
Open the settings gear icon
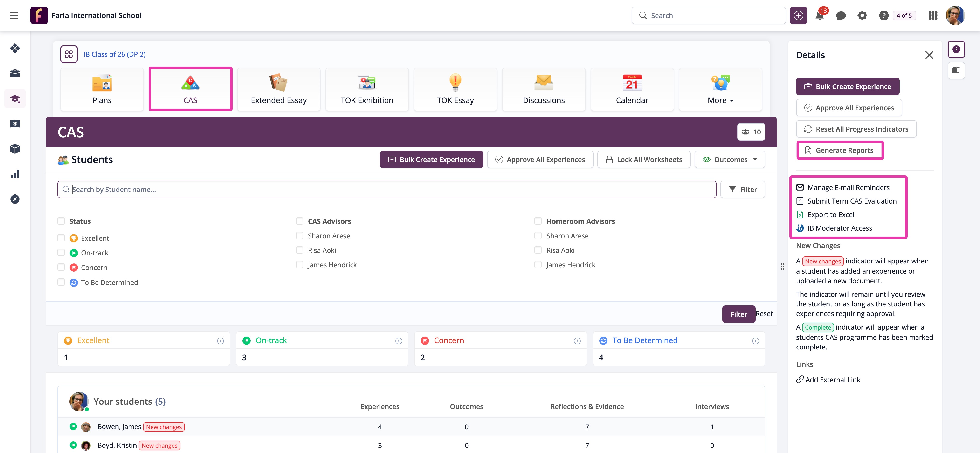[x=862, y=16]
